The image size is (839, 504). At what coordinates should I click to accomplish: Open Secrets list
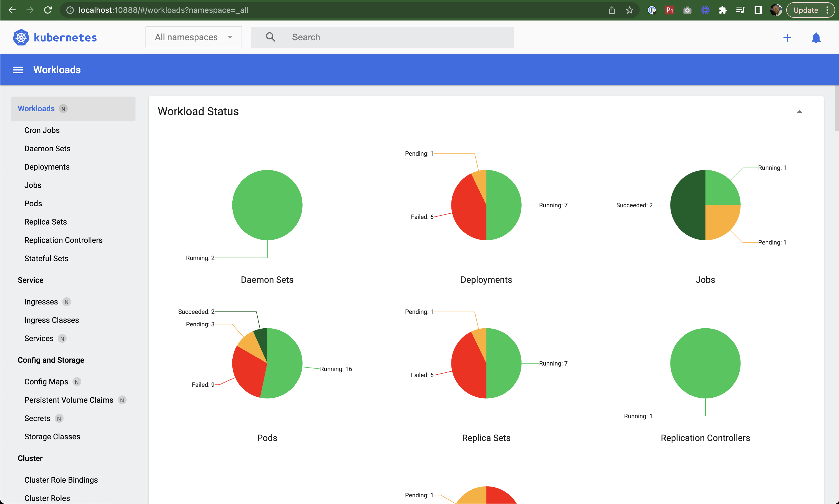[x=37, y=419]
